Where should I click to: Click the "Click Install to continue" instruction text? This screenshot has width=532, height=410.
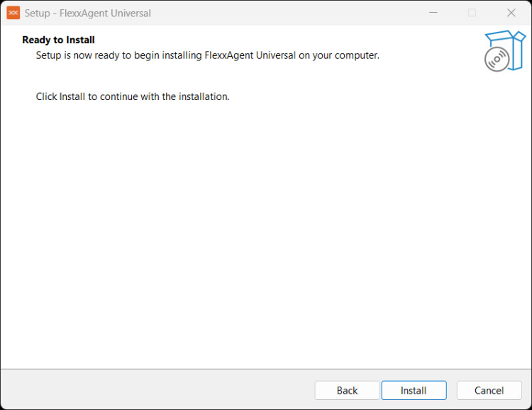(133, 96)
